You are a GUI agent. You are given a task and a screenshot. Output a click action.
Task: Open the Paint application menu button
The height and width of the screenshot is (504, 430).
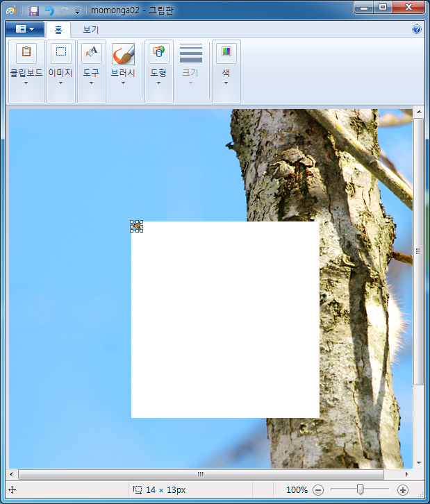(25, 29)
